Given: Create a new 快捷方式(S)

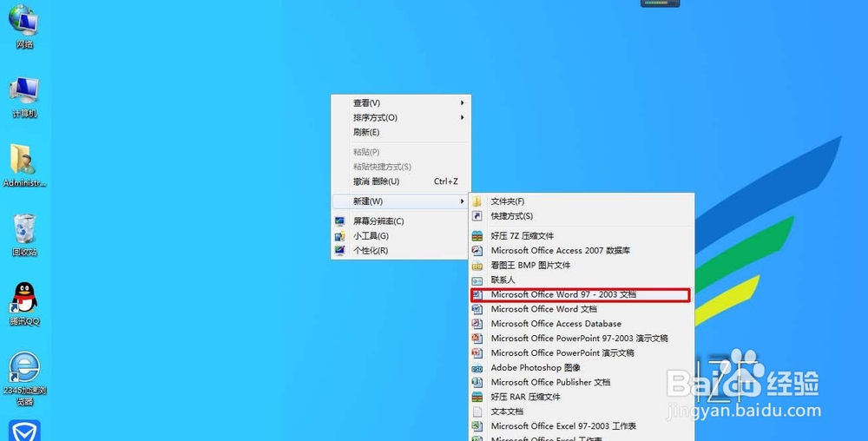Looking at the screenshot, I should 582,216.
